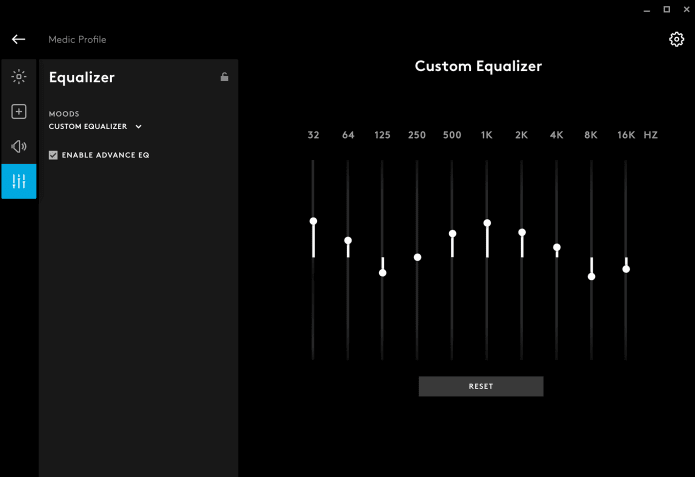Maximize the application window
This screenshot has height=477, width=695.
pos(666,8)
